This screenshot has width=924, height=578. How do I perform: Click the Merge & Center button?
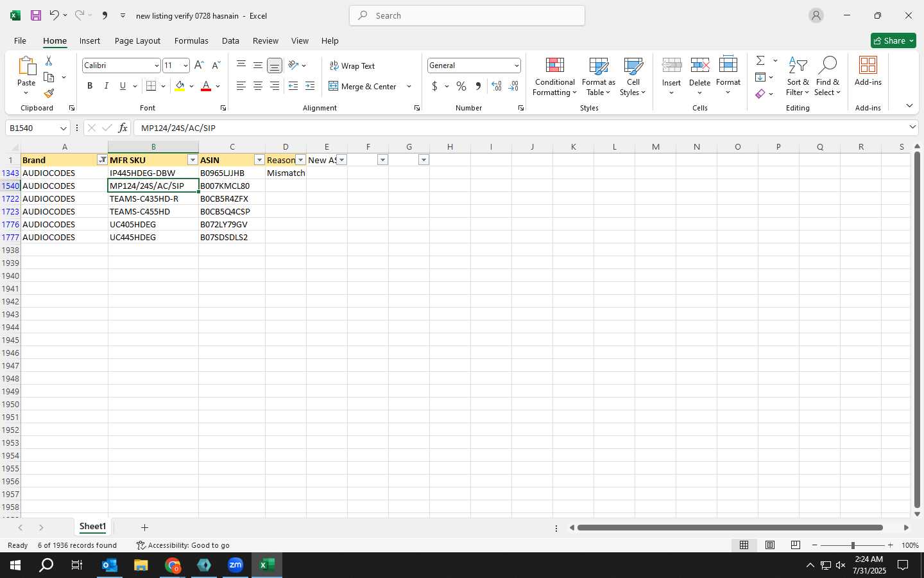(363, 86)
